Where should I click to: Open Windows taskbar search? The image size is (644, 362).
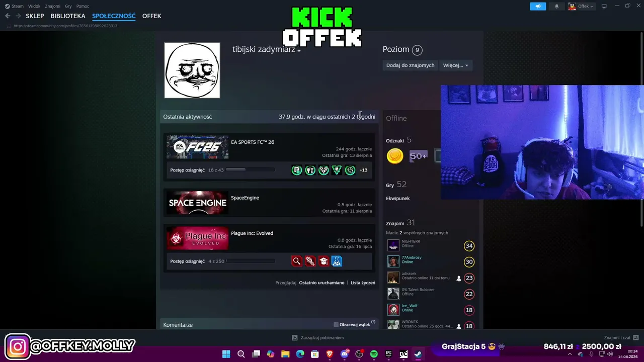(241, 354)
